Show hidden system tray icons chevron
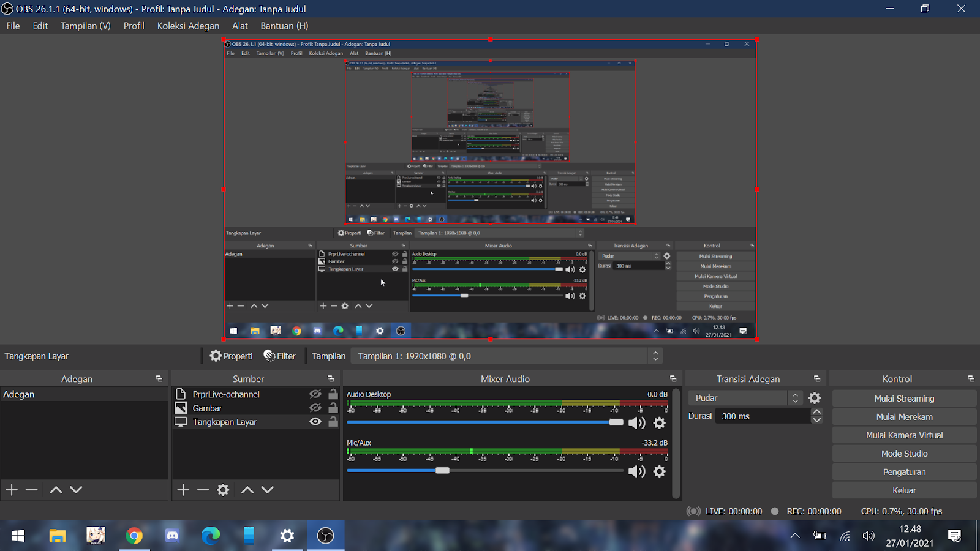 (x=795, y=536)
